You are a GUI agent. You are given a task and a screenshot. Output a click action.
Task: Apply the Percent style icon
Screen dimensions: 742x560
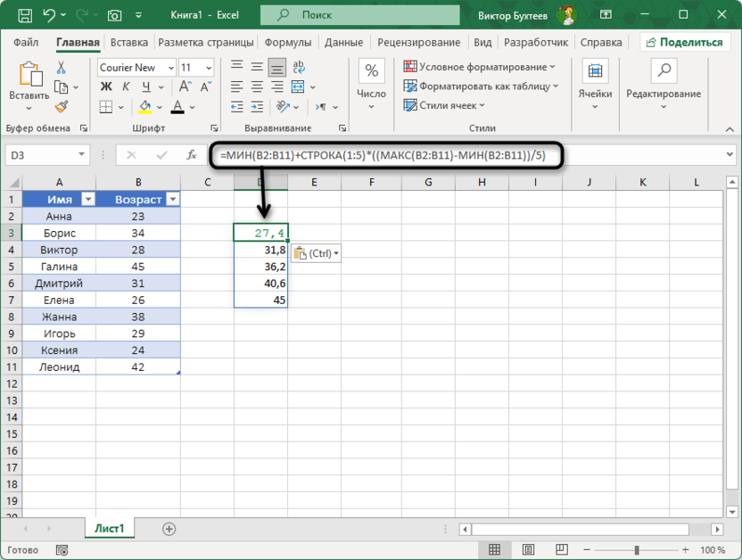click(370, 69)
